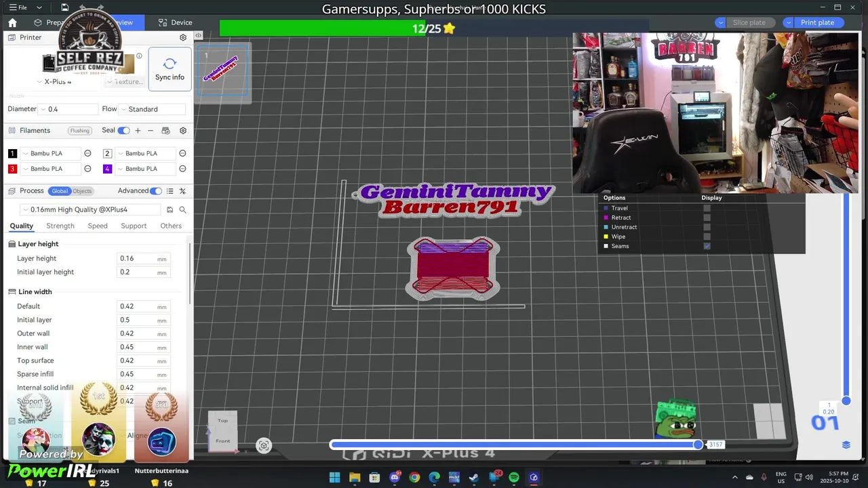
Task: Switch process scope to Objects
Action: point(82,191)
